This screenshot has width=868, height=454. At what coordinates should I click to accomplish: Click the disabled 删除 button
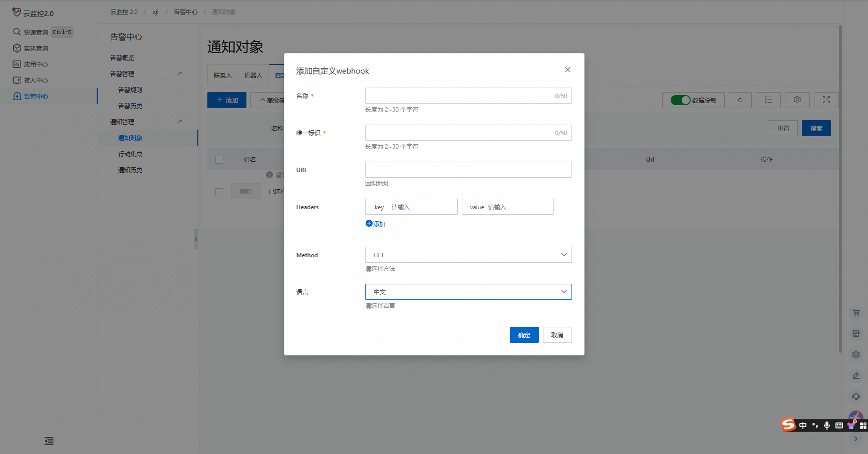click(x=246, y=191)
